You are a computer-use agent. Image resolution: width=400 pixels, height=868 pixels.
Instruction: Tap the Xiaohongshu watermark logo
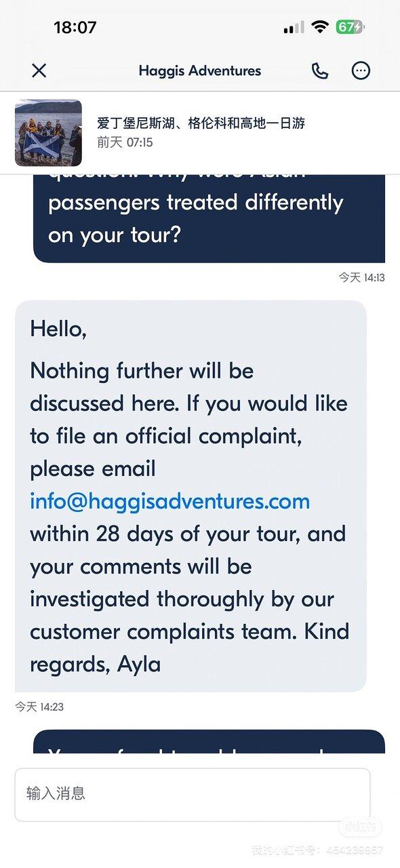click(x=361, y=827)
